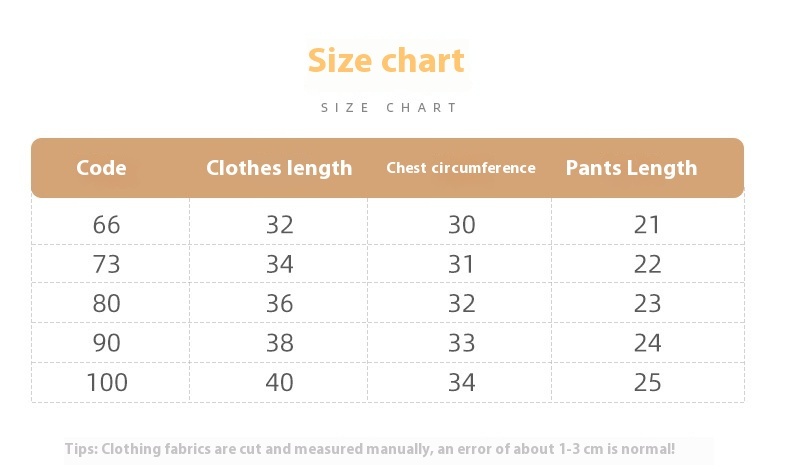
Task: Click code value 90 in fourth row
Action: point(106,343)
